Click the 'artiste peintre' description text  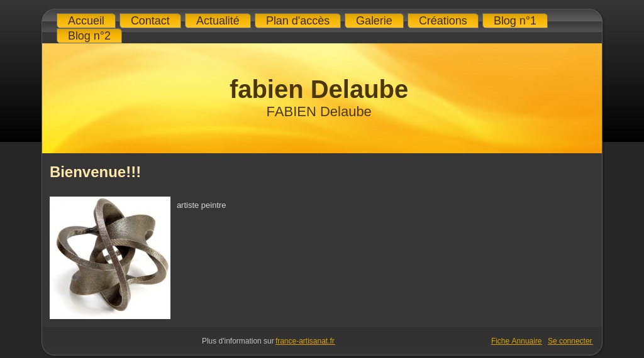point(201,205)
